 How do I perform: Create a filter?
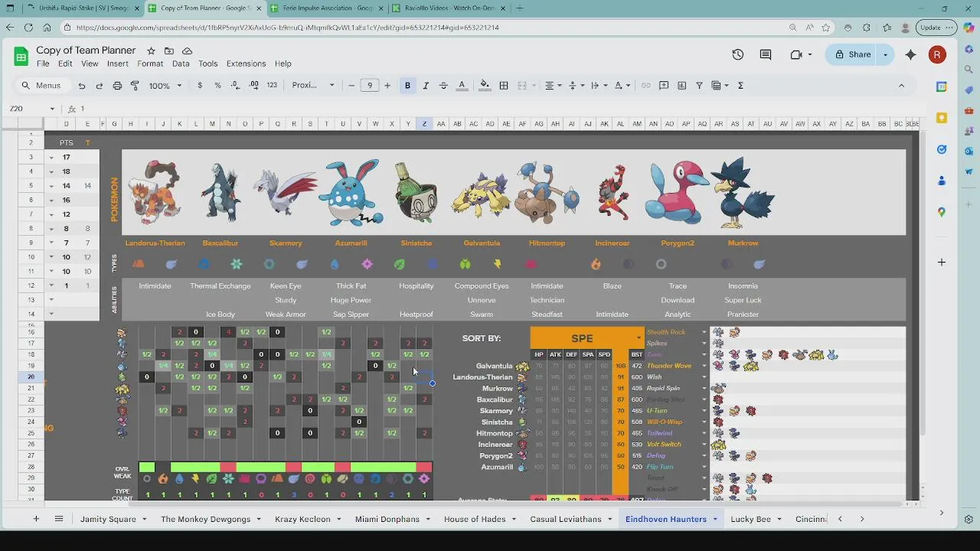click(x=699, y=86)
